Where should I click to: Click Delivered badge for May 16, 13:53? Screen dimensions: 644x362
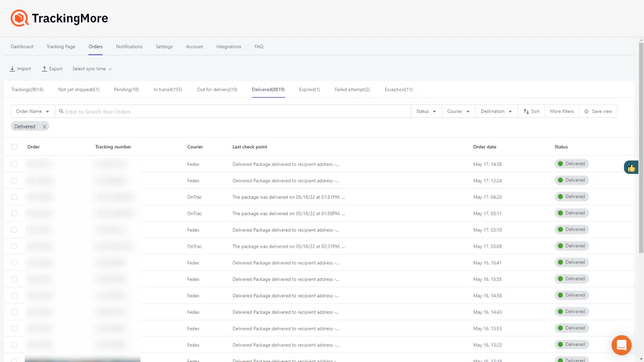coord(572,328)
